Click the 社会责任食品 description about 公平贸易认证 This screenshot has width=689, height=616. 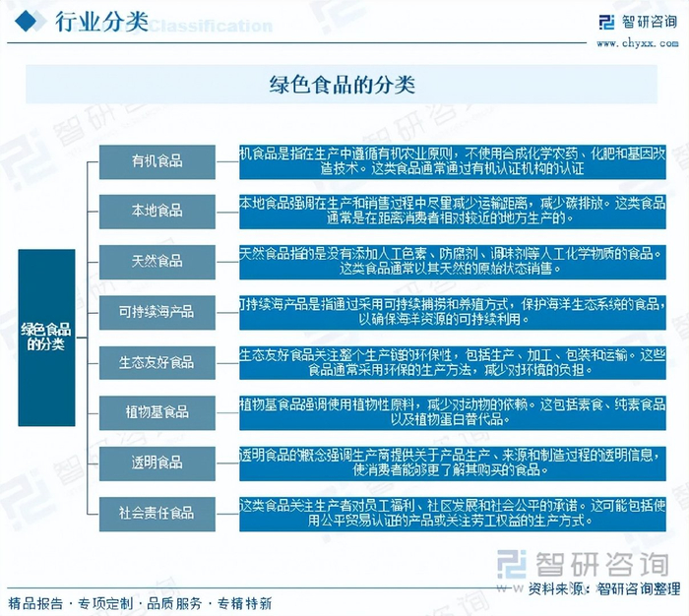453,514
